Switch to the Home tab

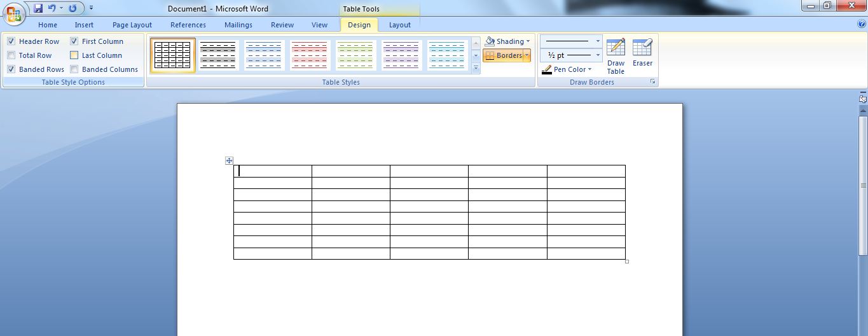(48, 25)
